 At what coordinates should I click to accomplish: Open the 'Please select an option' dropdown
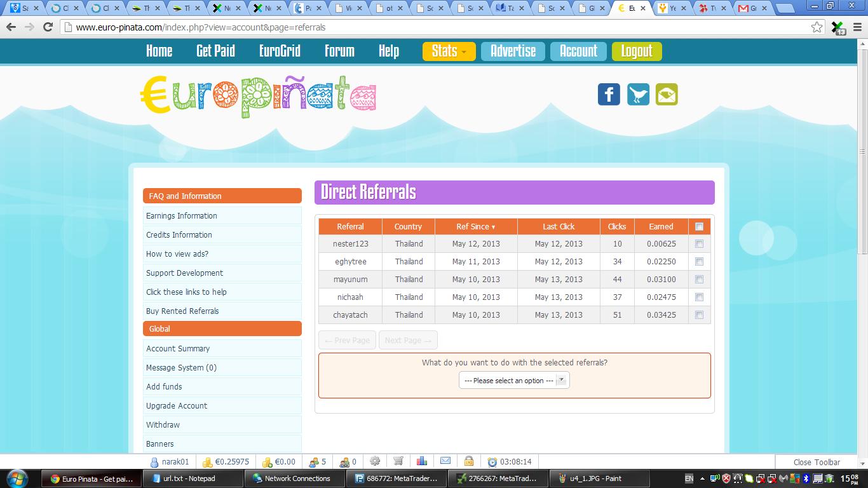coord(514,380)
